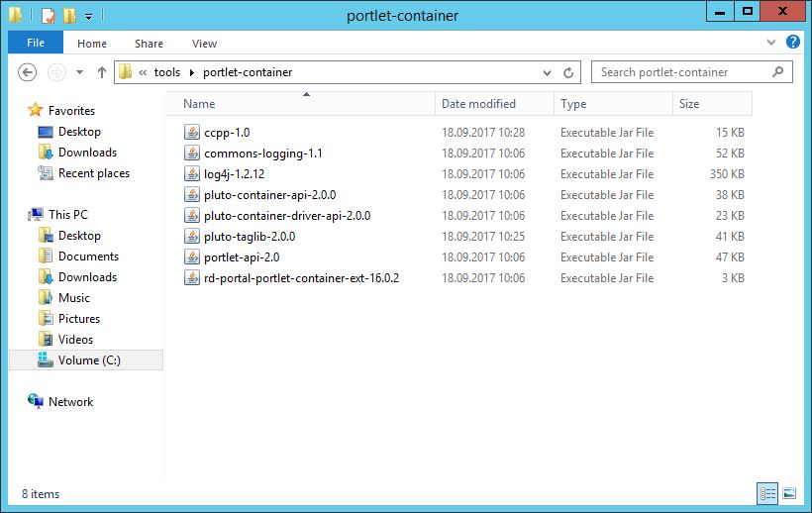Click the 3 KB size cell
The height and width of the screenshot is (513, 812).
pos(733,278)
